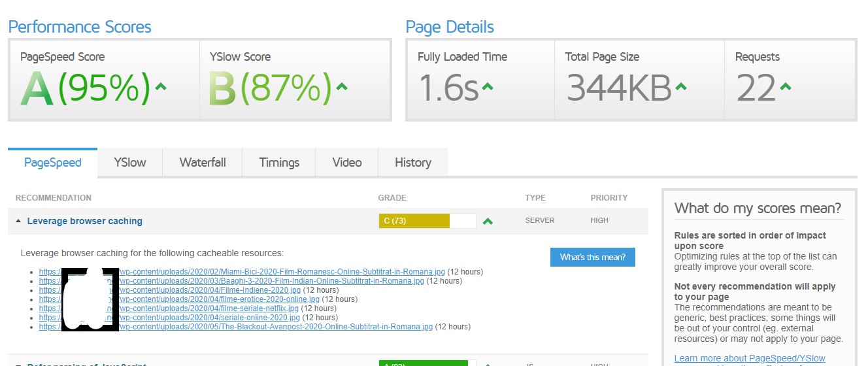Screen dimensions: 868x366
Task: Click the C (73) grade bar
Action: (x=427, y=221)
